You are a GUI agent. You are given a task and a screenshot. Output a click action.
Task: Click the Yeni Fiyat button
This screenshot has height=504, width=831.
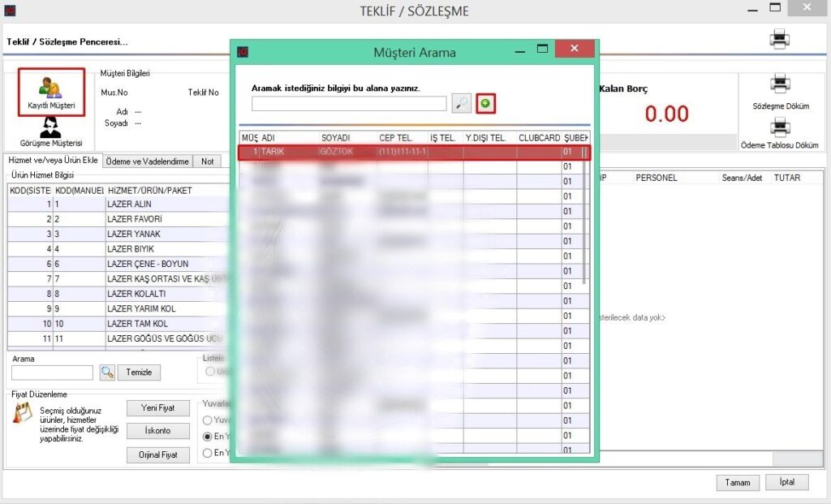[158, 407]
